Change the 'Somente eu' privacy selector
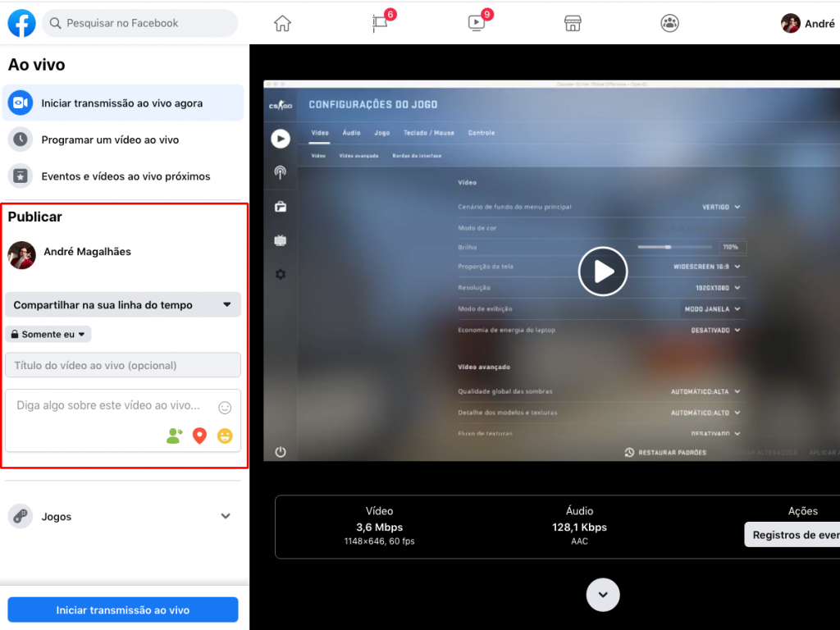840x630 pixels. tap(48, 335)
